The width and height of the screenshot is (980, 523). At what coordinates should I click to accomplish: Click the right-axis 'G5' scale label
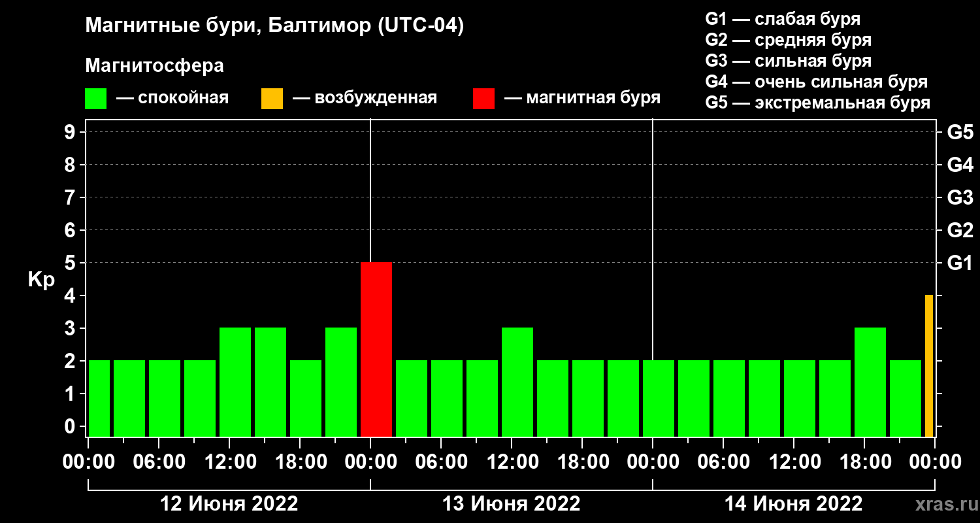click(x=960, y=132)
